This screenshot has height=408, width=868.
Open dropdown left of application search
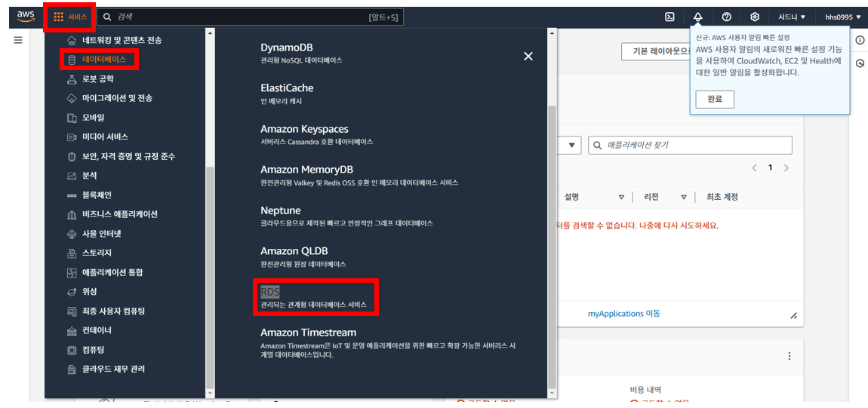tap(570, 146)
